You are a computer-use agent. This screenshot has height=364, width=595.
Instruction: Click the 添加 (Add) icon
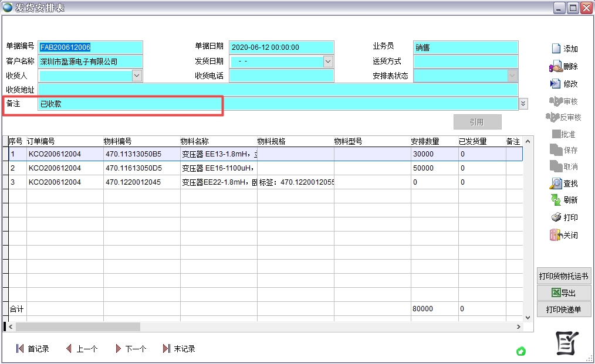pyautogui.click(x=564, y=49)
